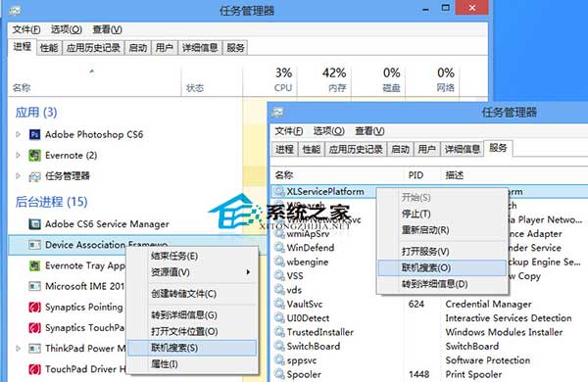This screenshot has height=382, width=588.
Task: Open the 查看(V) menu in the front window
Action: pyautogui.click(x=369, y=131)
